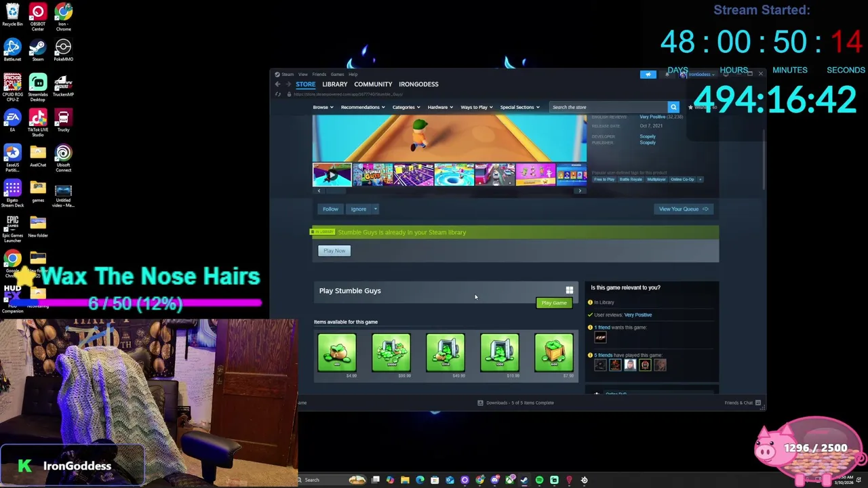Click View Your Queue button
The width and height of the screenshot is (868, 488).
(683, 209)
